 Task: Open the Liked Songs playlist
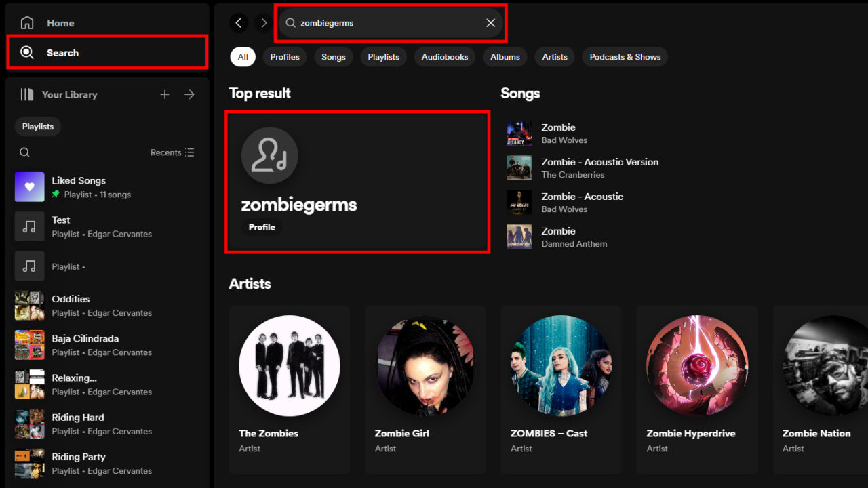(x=78, y=186)
